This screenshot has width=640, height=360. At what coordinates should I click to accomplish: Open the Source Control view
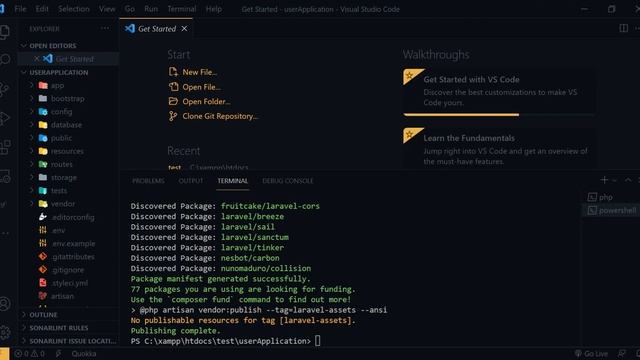4,89
